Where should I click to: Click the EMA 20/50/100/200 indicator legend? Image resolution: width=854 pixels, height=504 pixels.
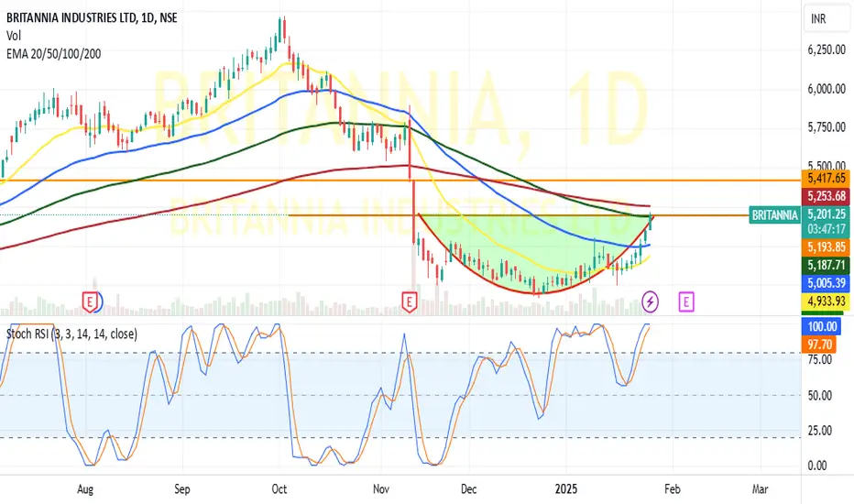click(x=54, y=54)
